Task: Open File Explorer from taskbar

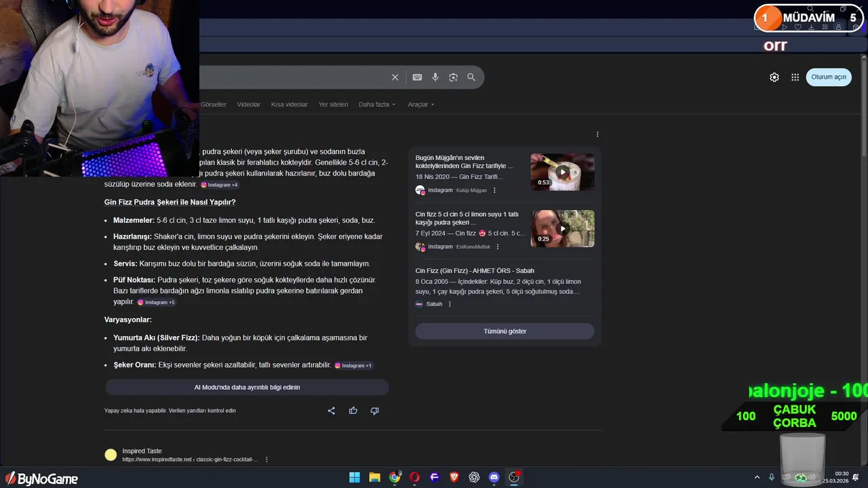Action: point(374,477)
